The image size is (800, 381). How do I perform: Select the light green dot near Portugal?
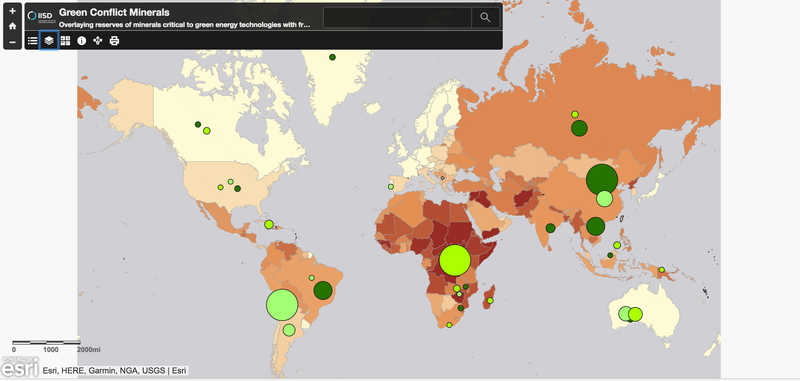[x=390, y=187]
